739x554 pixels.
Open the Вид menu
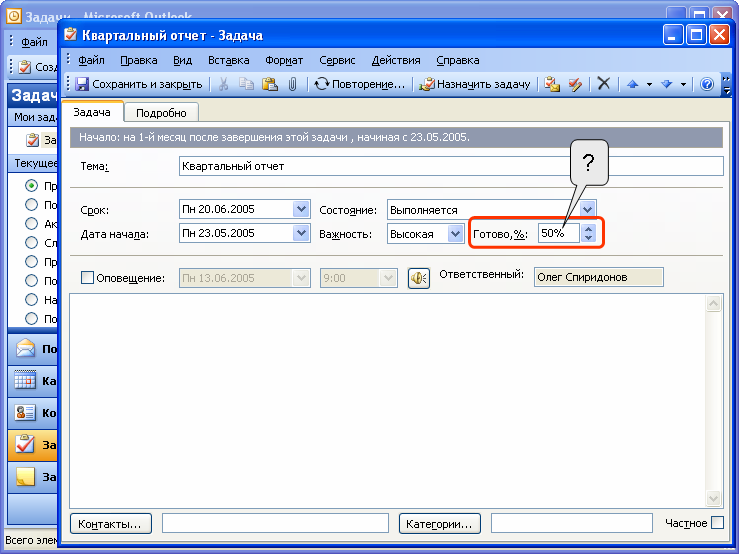[x=182, y=60]
